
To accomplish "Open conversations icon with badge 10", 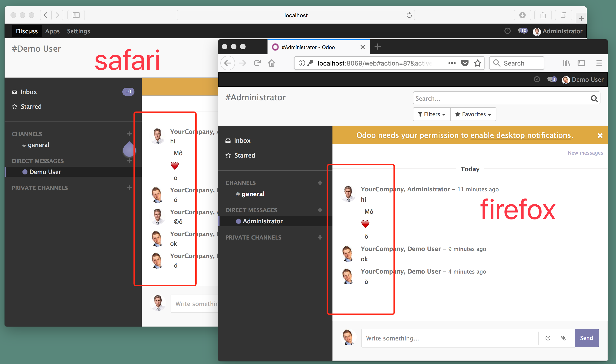I will pyautogui.click(x=523, y=31).
